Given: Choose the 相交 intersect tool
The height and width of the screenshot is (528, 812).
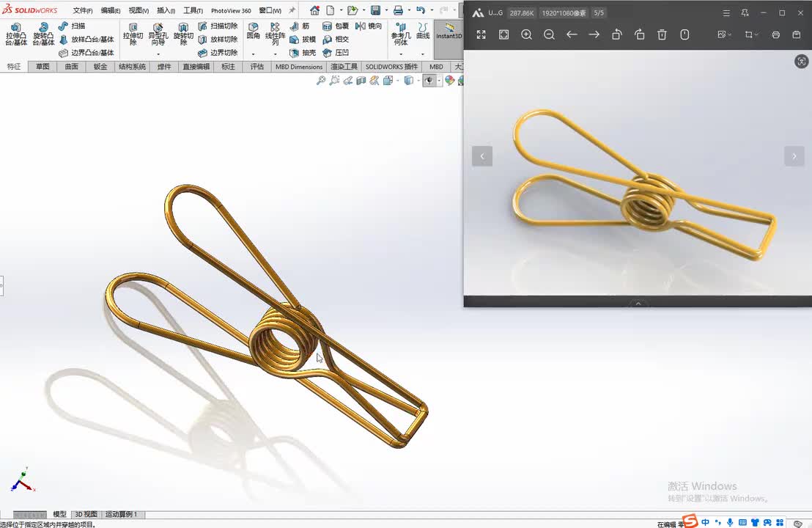Looking at the screenshot, I should (336, 40).
